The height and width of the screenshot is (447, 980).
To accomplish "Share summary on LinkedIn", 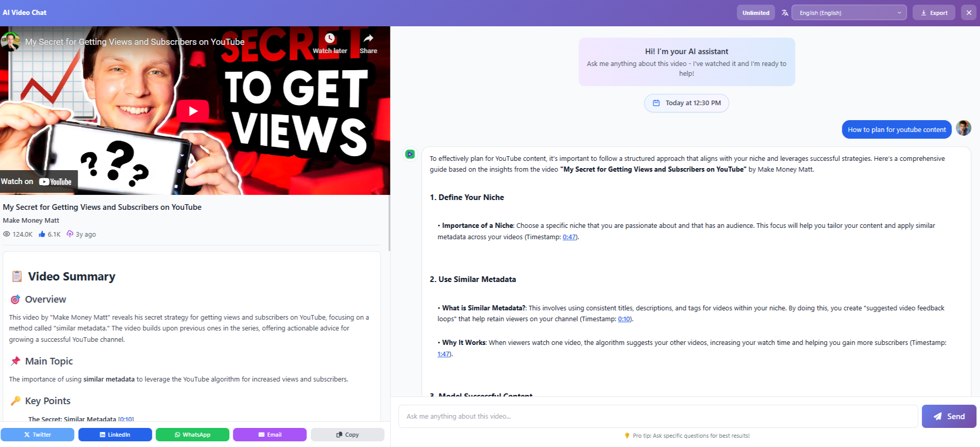I will (x=115, y=435).
